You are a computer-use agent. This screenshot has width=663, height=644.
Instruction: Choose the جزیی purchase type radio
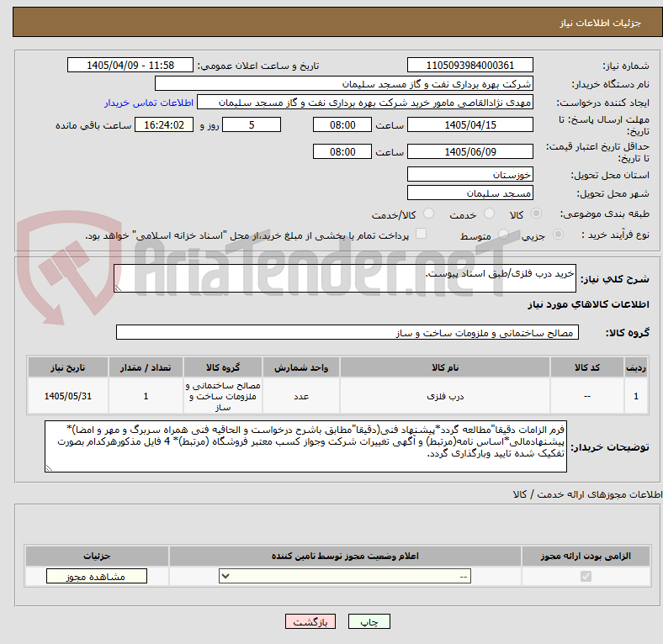click(x=558, y=235)
